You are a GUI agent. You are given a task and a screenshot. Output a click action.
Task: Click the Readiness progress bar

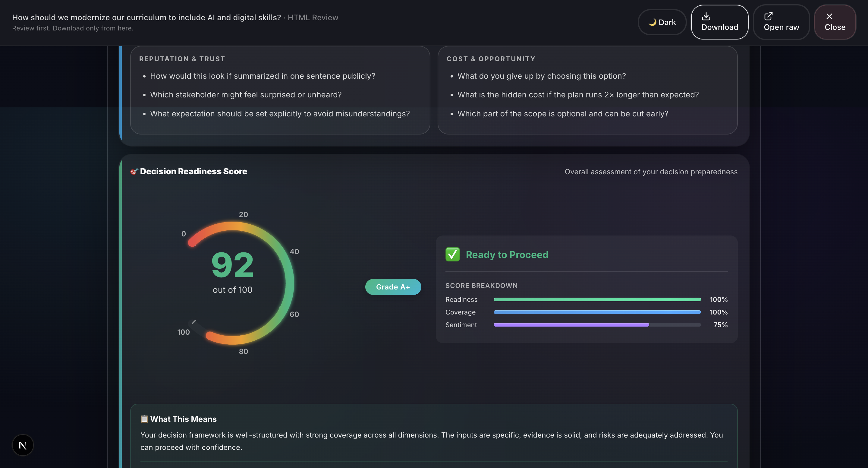click(x=597, y=299)
